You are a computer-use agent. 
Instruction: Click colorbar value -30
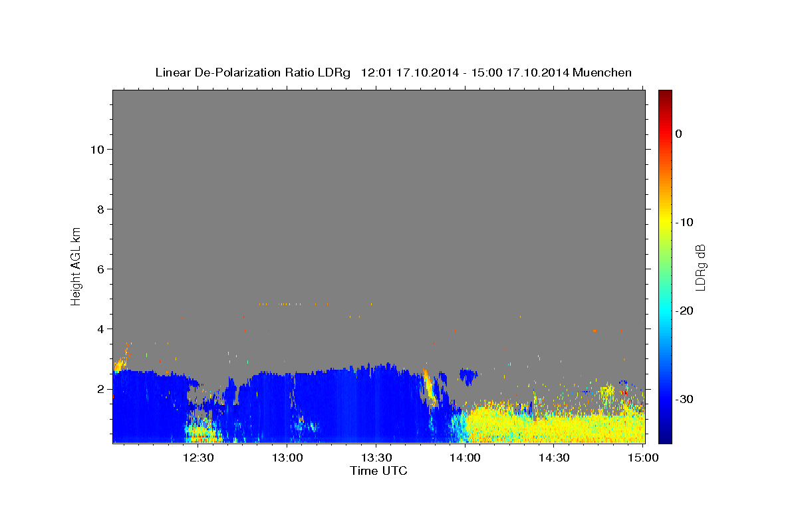coord(684,399)
